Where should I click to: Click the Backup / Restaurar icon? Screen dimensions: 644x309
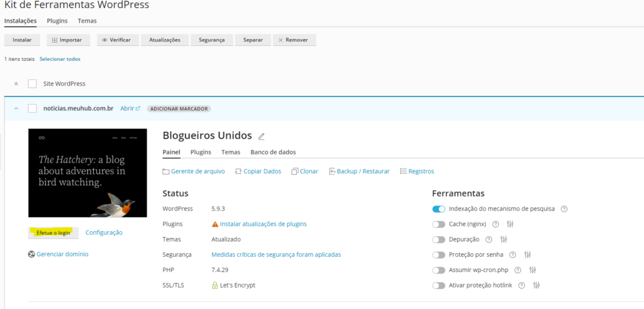(332, 171)
